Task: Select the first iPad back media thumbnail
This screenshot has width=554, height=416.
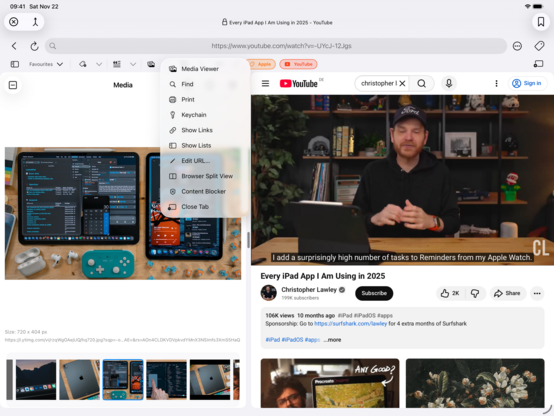Action: 79,380
